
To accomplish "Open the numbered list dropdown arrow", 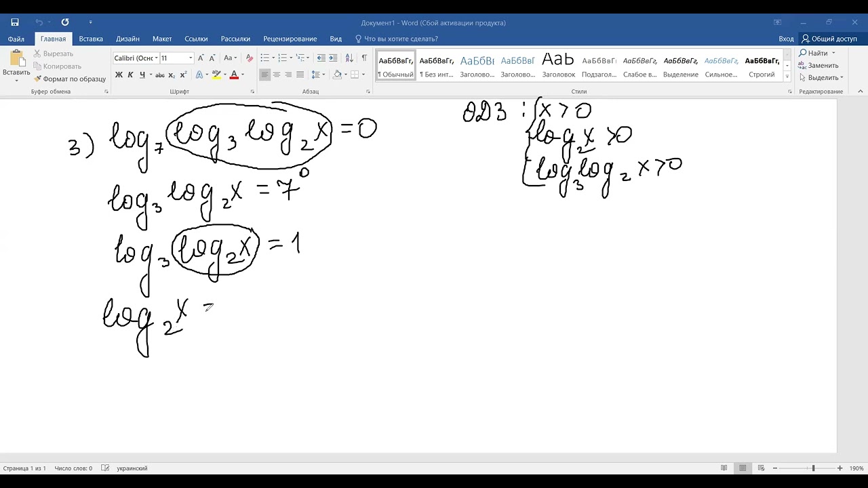I will 292,58.
